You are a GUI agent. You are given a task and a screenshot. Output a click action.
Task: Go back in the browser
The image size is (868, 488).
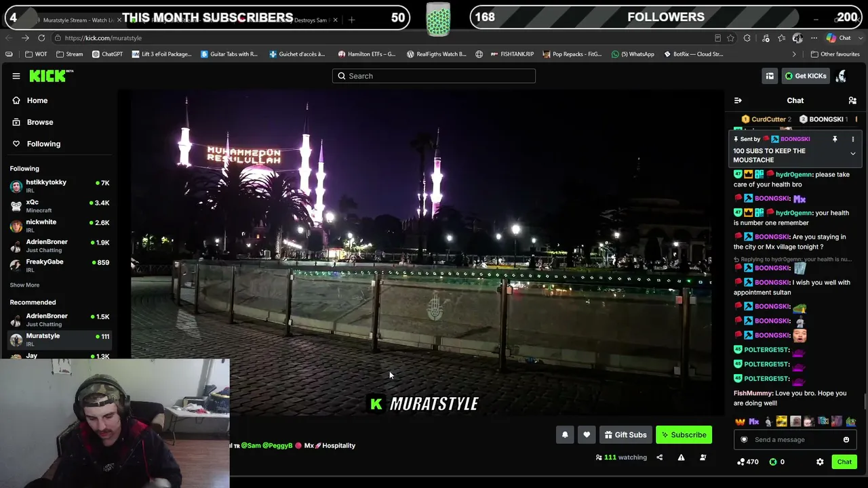[x=9, y=38]
